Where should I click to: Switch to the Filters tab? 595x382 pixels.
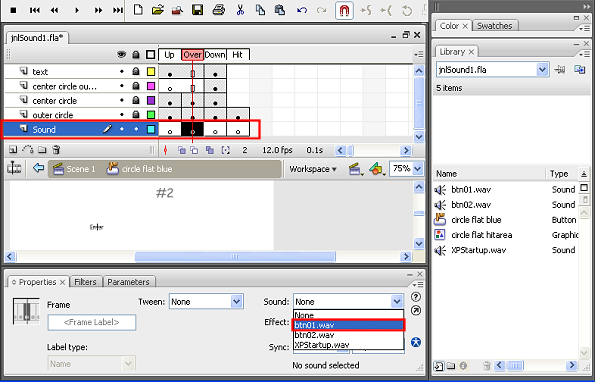(x=85, y=282)
